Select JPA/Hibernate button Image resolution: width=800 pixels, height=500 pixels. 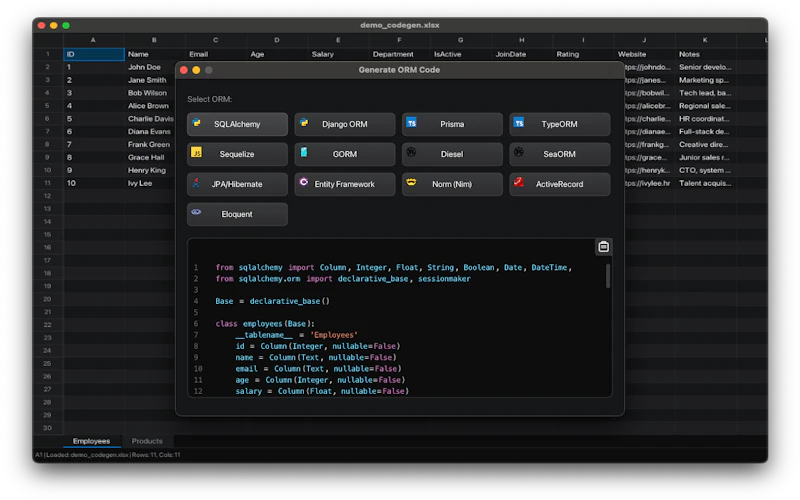click(x=237, y=184)
